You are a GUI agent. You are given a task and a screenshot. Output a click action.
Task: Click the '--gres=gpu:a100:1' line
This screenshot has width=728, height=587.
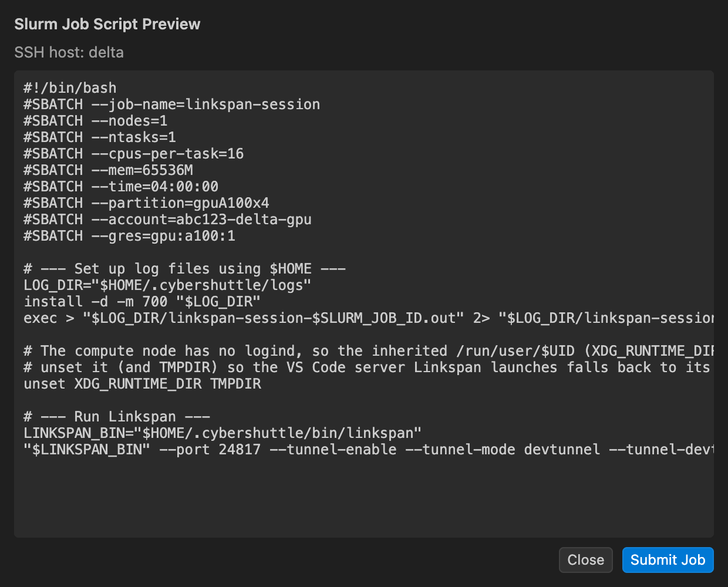129,236
